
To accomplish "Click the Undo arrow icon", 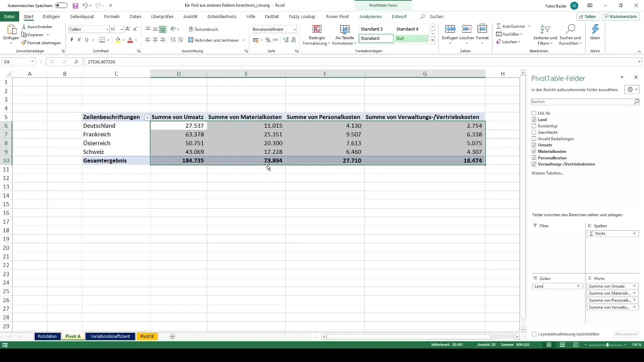I will point(85,5).
